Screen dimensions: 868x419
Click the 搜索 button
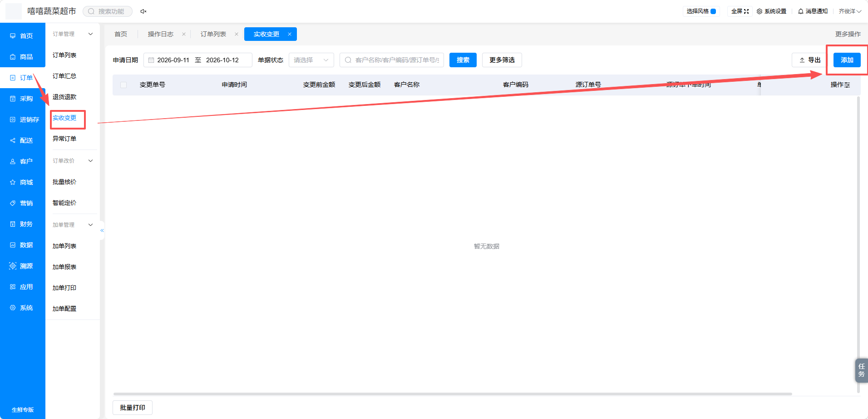coord(463,60)
